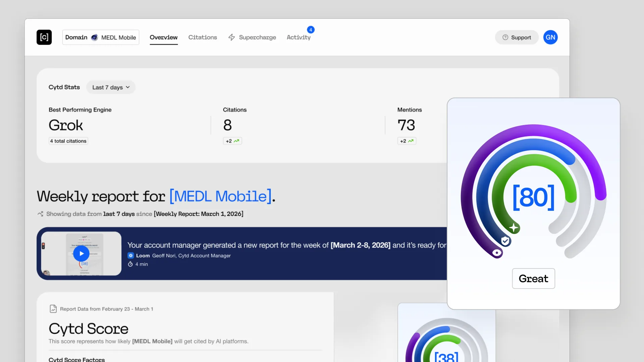Click the report document icon near February 23
The height and width of the screenshot is (362, 644).
point(53,309)
